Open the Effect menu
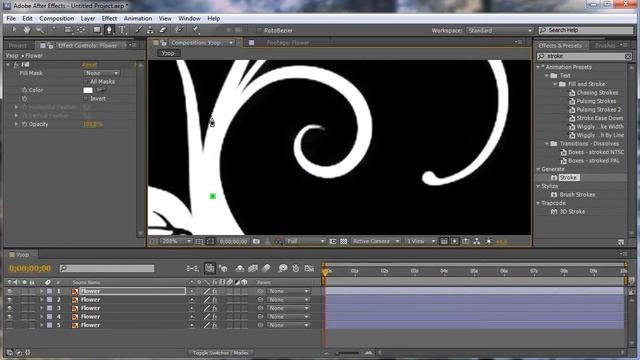 [x=109, y=18]
